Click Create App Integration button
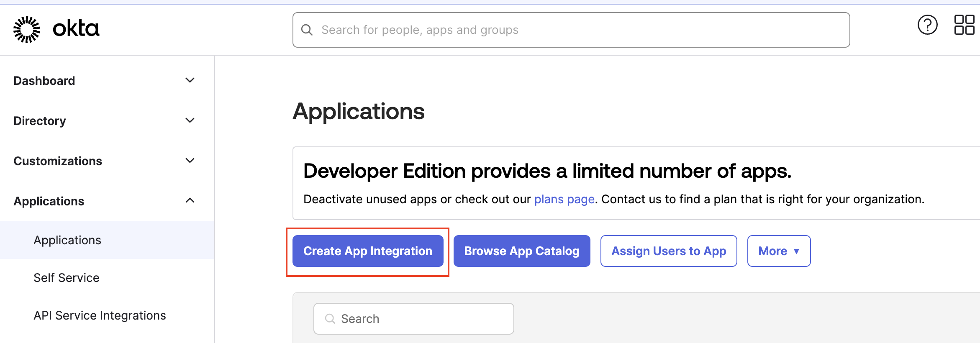Image resolution: width=980 pixels, height=343 pixels. click(368, 251)
